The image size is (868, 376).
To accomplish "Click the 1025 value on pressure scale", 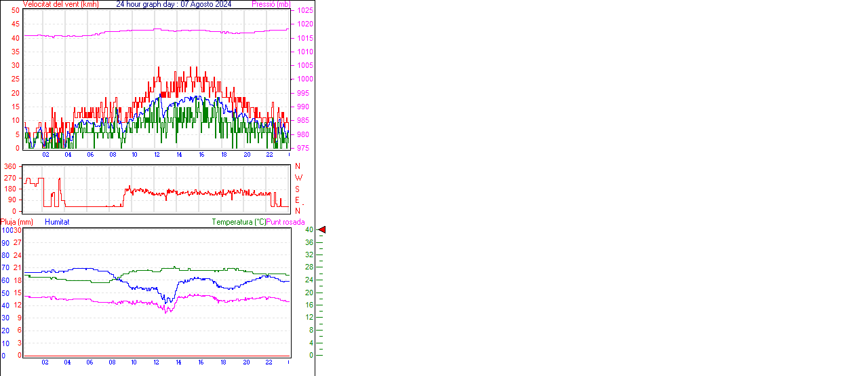I will (305, 11).
